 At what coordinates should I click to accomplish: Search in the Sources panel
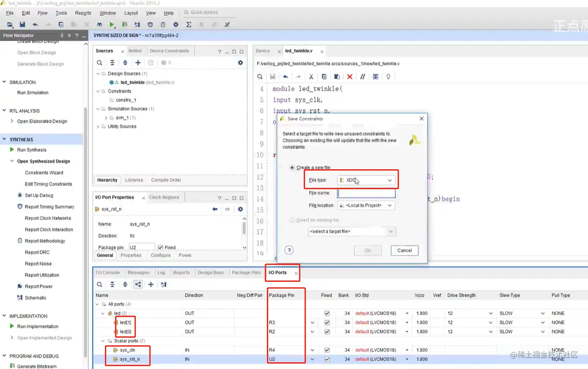99,63
